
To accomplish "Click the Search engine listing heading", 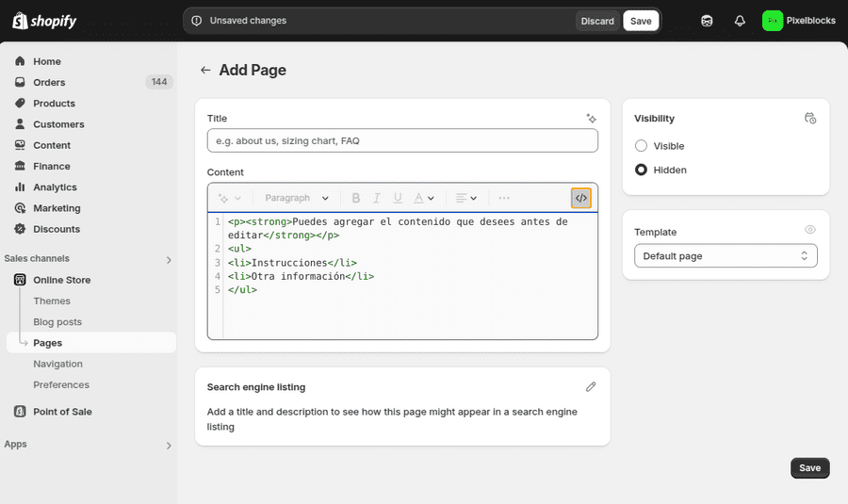I will pyautogui.click(x=256, y=387).
